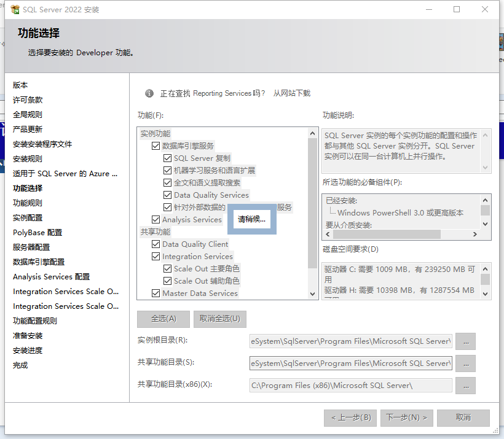The height and width of the screenshot is (439, 504).
Task: Toggle the Scale Out 主要角色 checkbox
Action: tap(167, 268)
